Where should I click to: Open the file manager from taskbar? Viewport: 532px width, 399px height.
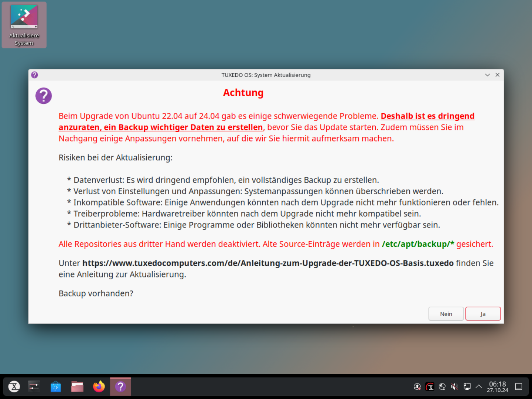pos(77,386)
